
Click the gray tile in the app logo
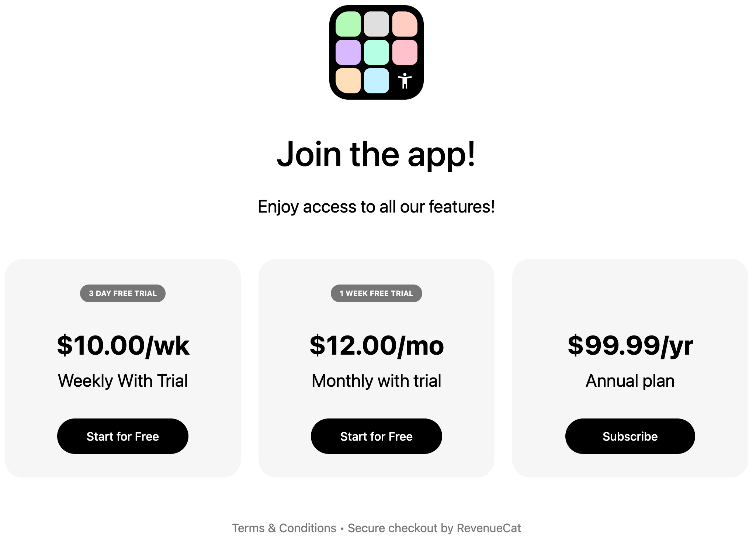(x=377, y=24)
